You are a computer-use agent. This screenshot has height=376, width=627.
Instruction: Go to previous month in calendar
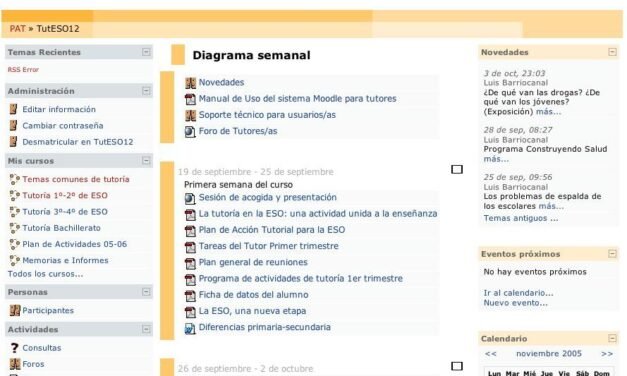coord(491,354)
